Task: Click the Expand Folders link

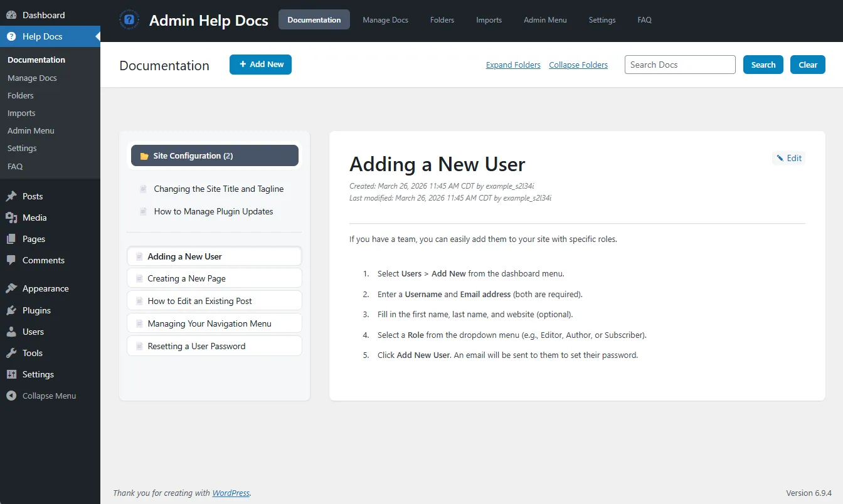Action: [513, 65]
